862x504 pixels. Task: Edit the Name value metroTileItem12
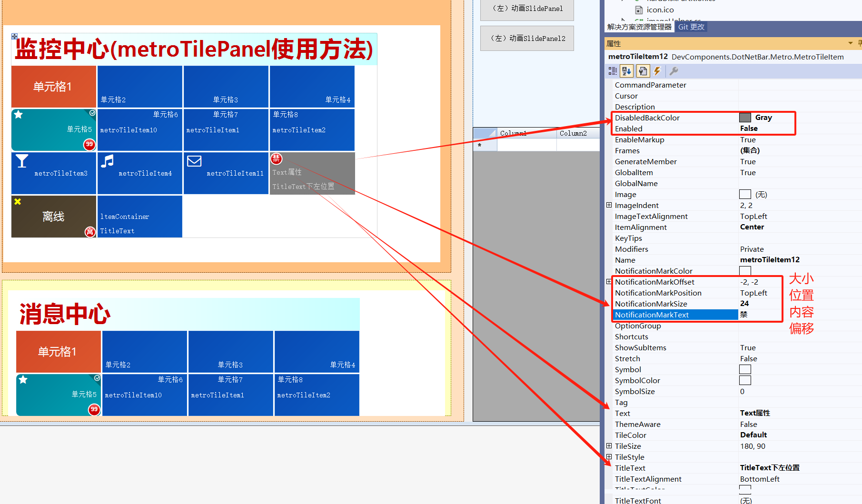tap(800, 260)
